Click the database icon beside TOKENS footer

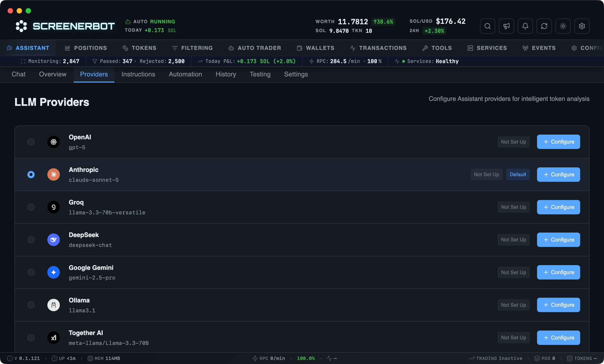(570, 358)
